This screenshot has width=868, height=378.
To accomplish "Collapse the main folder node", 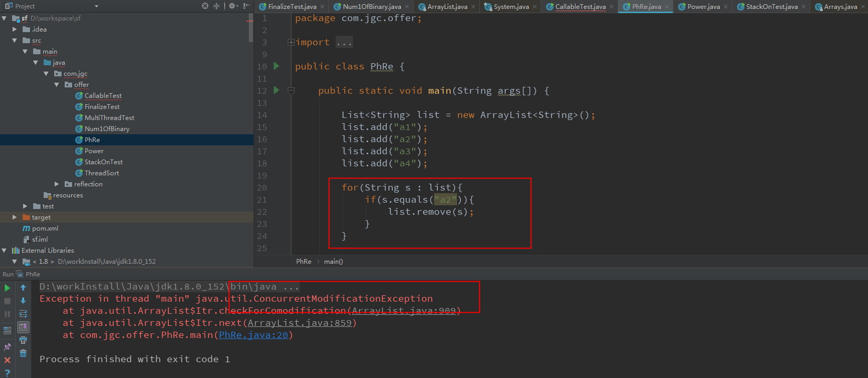I will click(x=25, y=52).
